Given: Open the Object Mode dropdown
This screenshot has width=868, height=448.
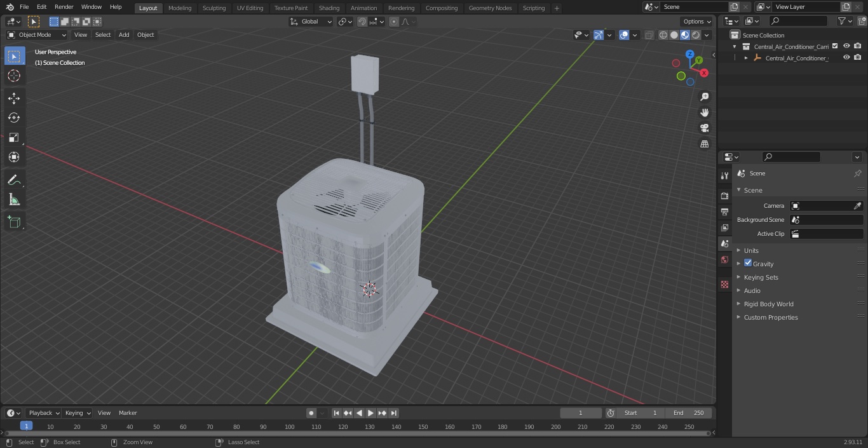Looking at the screenshot, I should click(36, 35).
